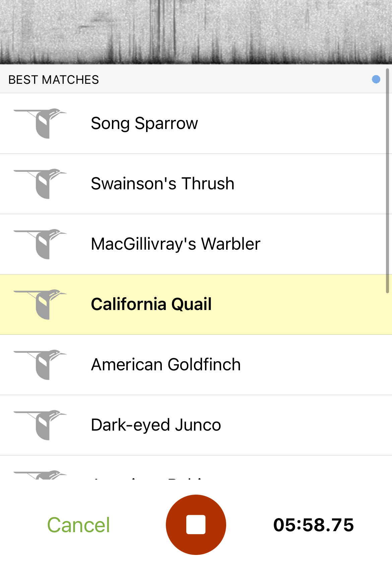Stop the recording with red button
The height and width of the screenshot is (564, 392).
[x=196, y=524]
